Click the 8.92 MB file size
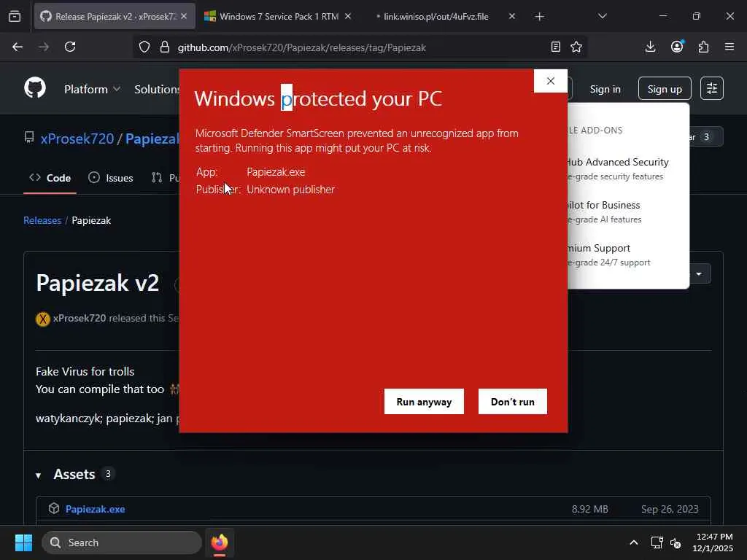 tap(589, 509)
